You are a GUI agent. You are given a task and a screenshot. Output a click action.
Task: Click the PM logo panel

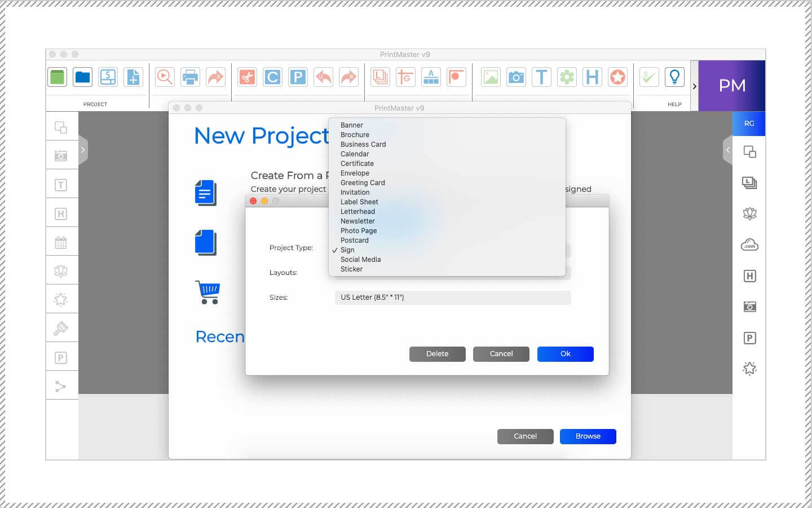(x=732, y=86)
